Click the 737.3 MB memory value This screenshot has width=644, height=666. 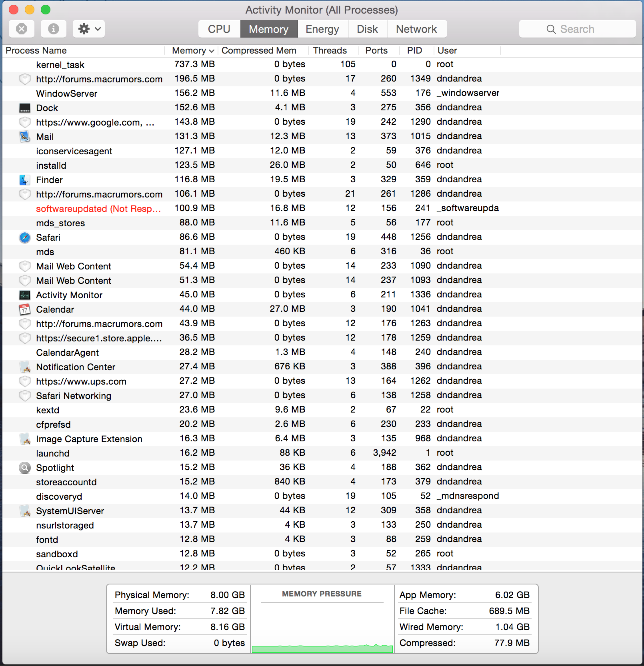194,64
